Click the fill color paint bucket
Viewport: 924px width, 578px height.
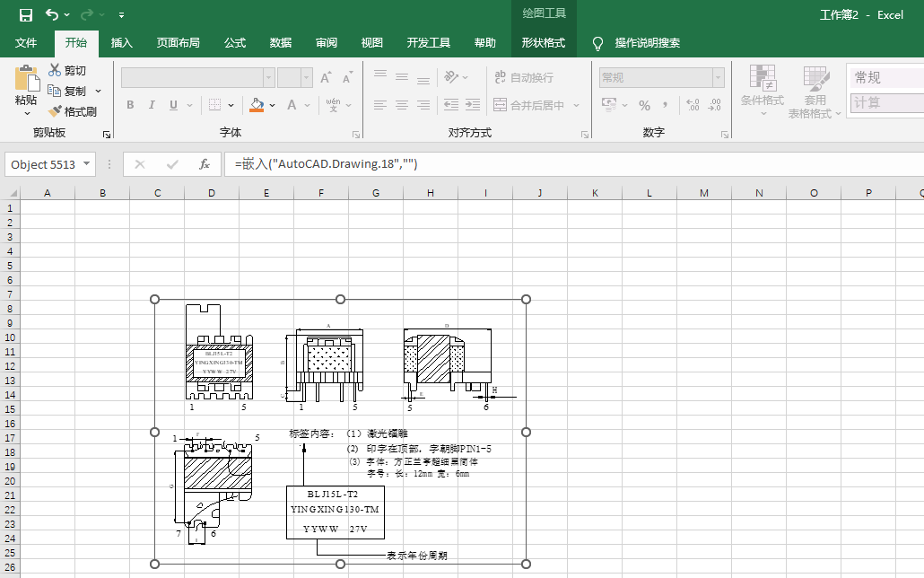coord(257,105)
